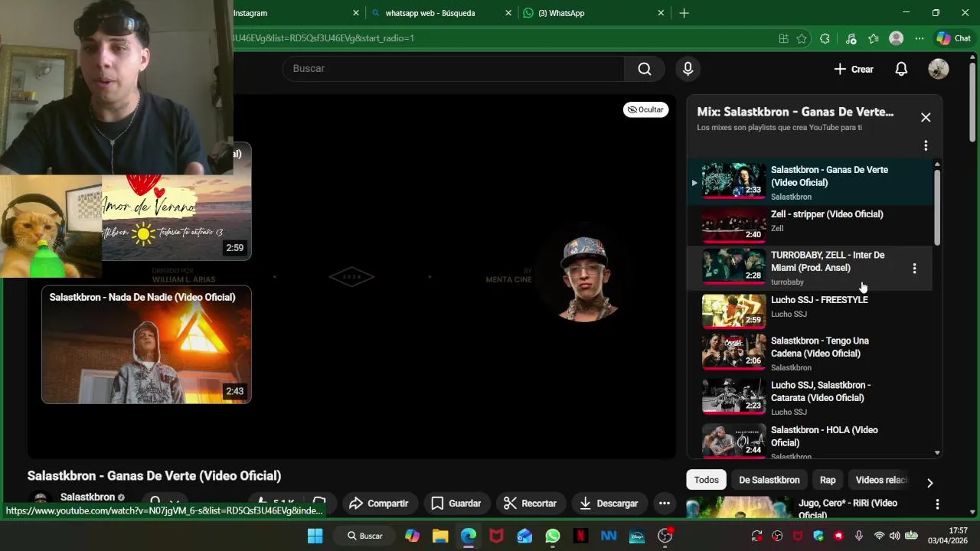Click the browser address bar URL
This screenshot has height=551, width=980.
coord(324,38)
